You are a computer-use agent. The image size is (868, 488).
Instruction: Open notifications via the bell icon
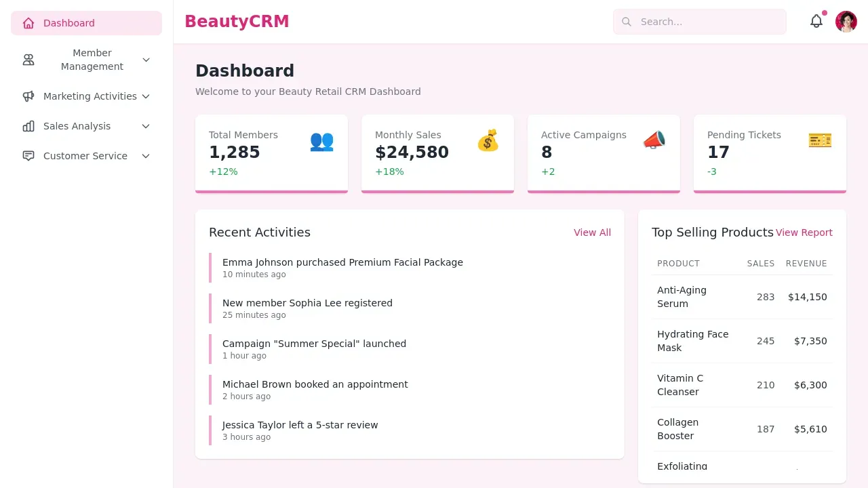816,21
